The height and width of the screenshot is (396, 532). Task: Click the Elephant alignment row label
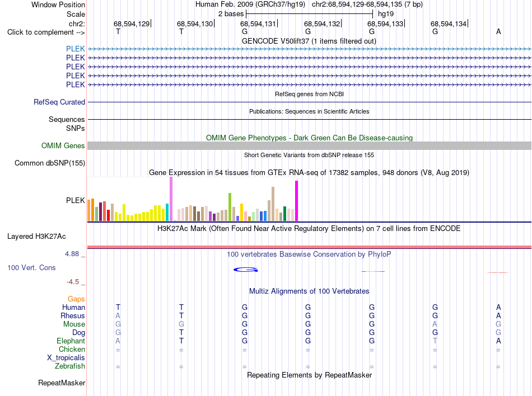click(71, 341)
